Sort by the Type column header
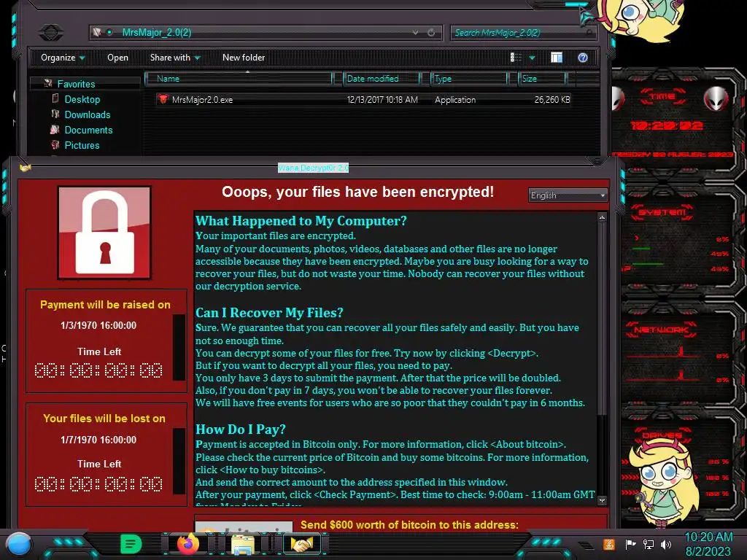The image size is (747, 560). pos(469,79)
